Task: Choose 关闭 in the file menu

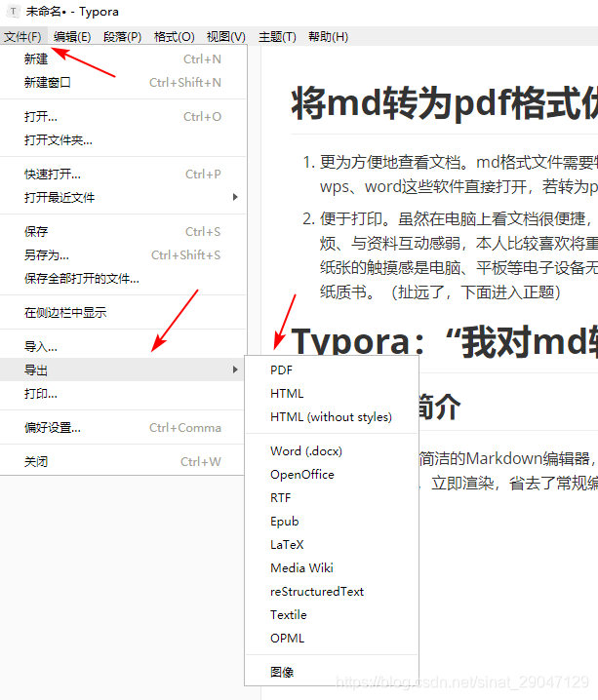Action: pos(123,461)
